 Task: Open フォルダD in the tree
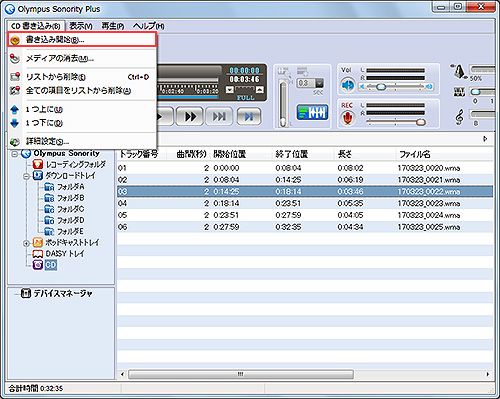70,220
